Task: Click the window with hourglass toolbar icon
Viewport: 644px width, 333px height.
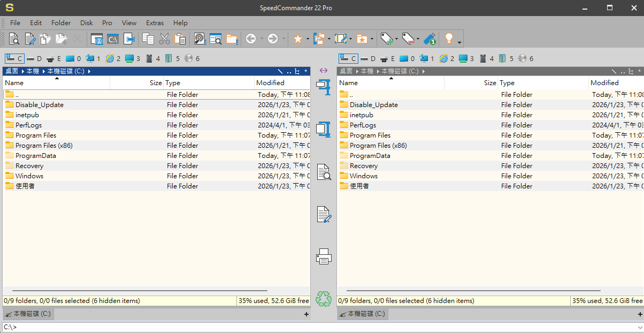Action: coord(97,39)
